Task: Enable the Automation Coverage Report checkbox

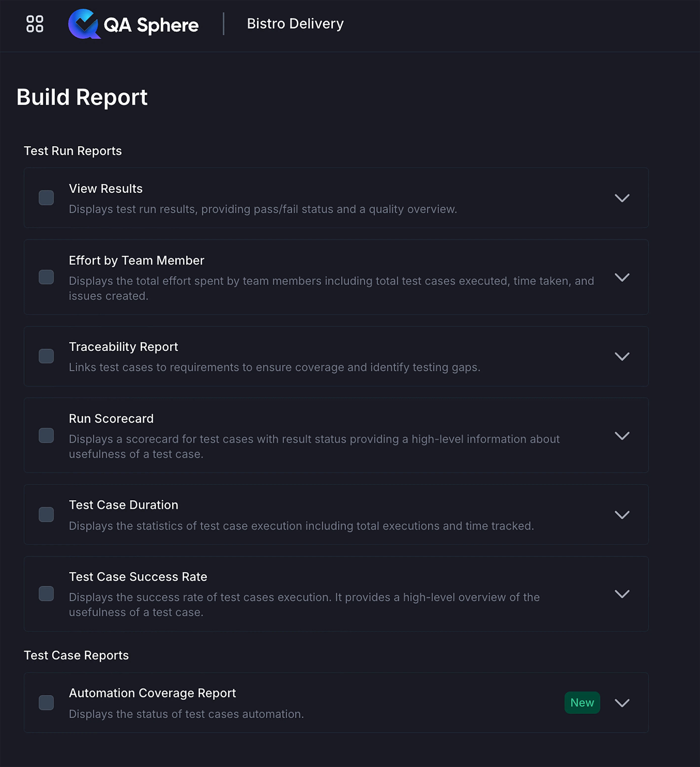Action: pyautogui.click(x=46, y=703)
